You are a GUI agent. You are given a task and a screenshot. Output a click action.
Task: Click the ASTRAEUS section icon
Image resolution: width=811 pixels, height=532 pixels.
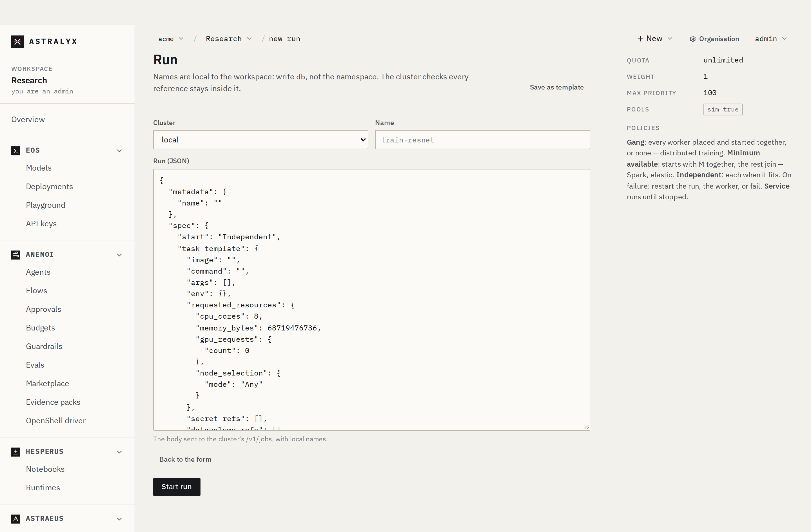click(x=16, y=519)
